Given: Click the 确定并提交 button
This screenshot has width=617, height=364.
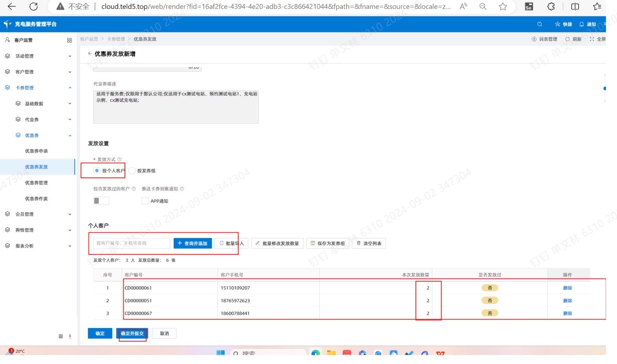Looking at the screenshot, I should [132, 334].
